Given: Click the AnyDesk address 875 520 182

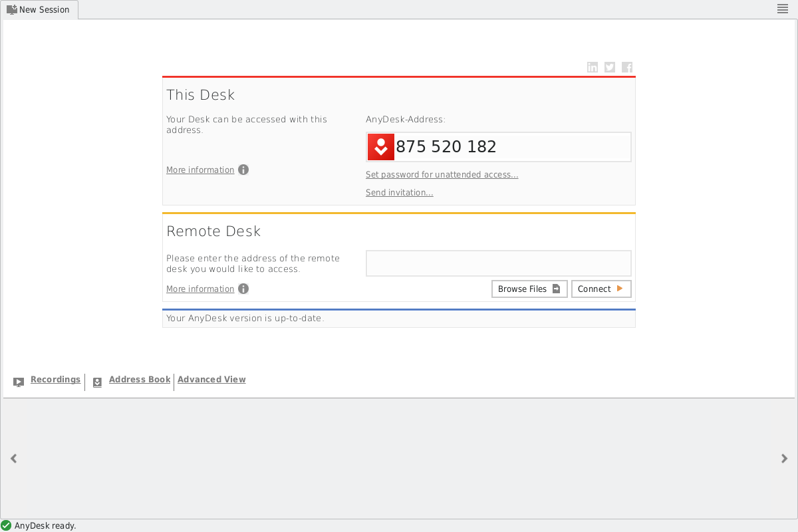Looking at the screenshot, I should [x=446, y=147].
